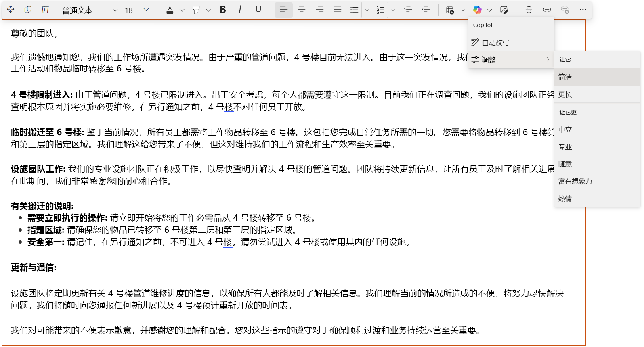
Task: Apply the text highlighter tool
Action: [x=196, y=10]
